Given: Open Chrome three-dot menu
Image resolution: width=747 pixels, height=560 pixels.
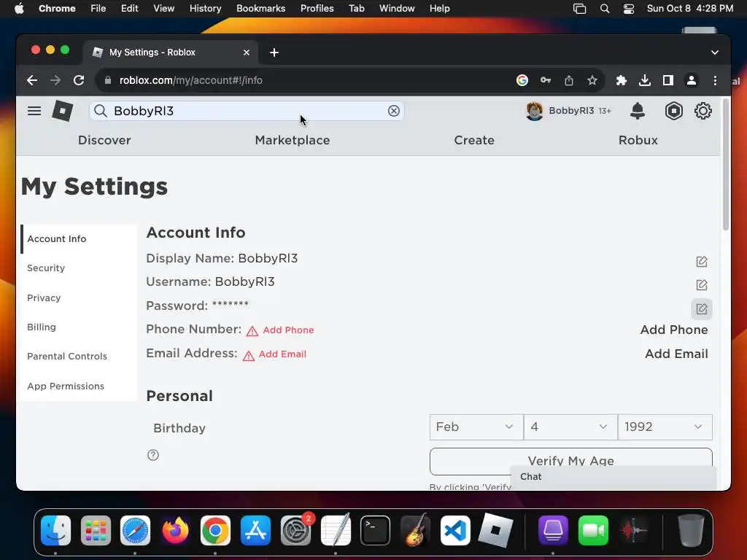Looking at the screenshot, I should point(715,80).
